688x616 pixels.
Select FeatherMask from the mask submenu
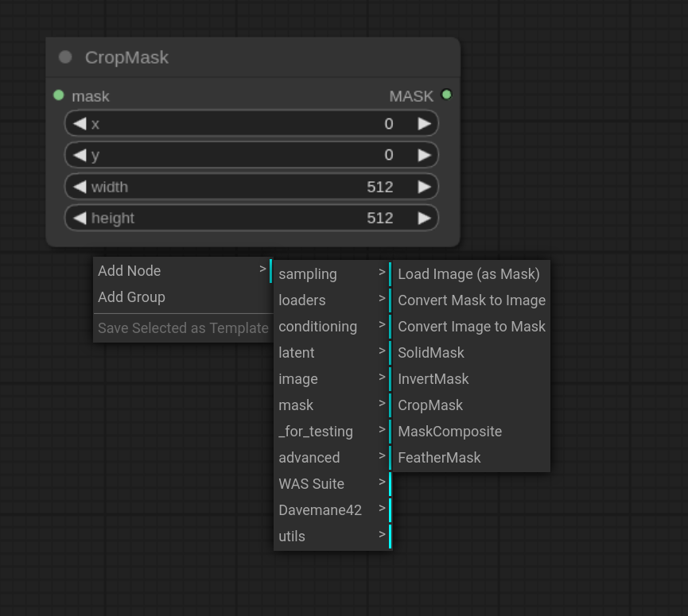(x=439, y=458)
